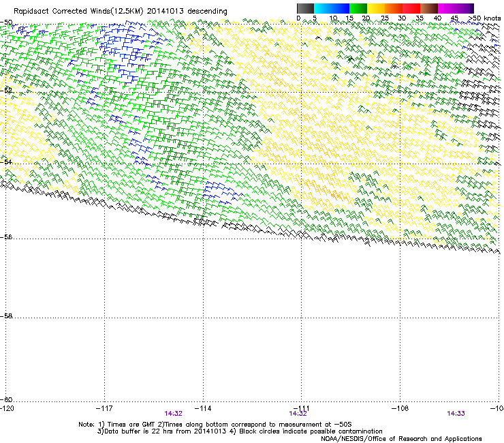
Task: Click the '-52' latitude axis label
Action: coord(6,90)
